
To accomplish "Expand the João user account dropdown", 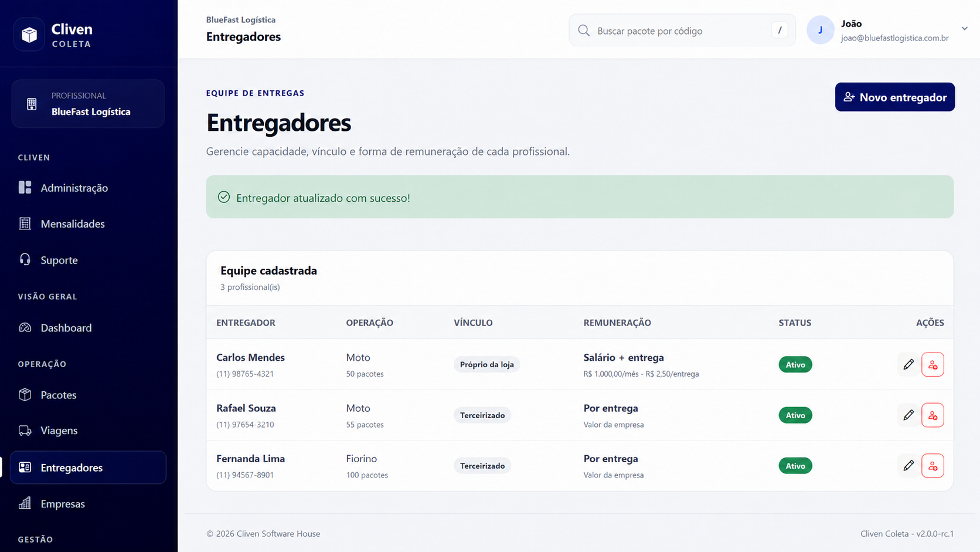I will pyautogui.click(x=964, y=29).
